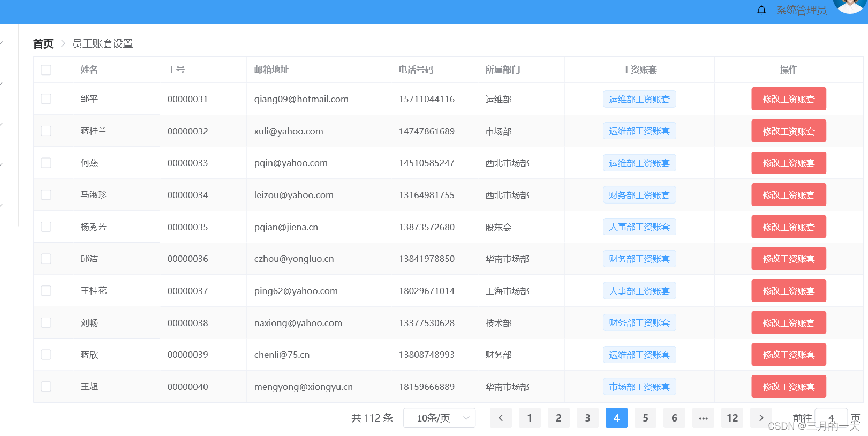
Task: Select the checkbox for 刘畅
Action: 46,322
